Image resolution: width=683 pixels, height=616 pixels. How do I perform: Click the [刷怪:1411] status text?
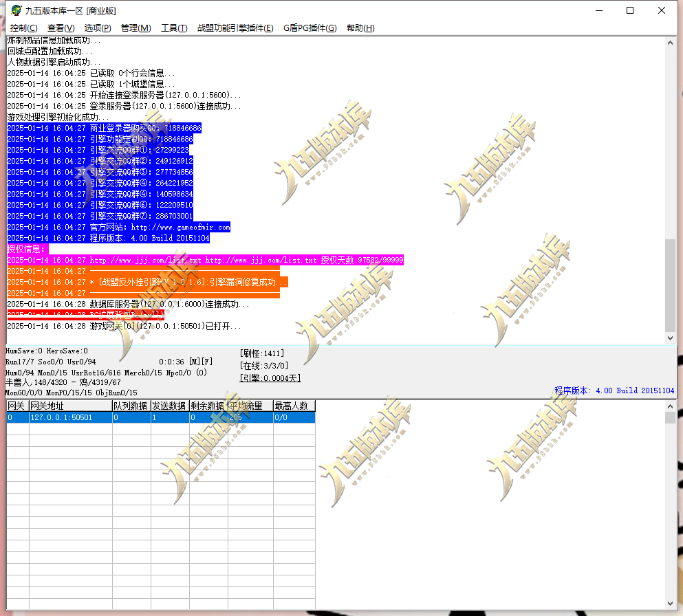pos(262,353)
